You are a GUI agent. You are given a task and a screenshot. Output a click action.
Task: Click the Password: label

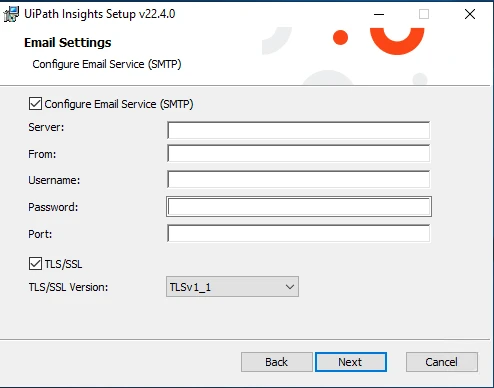(53, 207)
